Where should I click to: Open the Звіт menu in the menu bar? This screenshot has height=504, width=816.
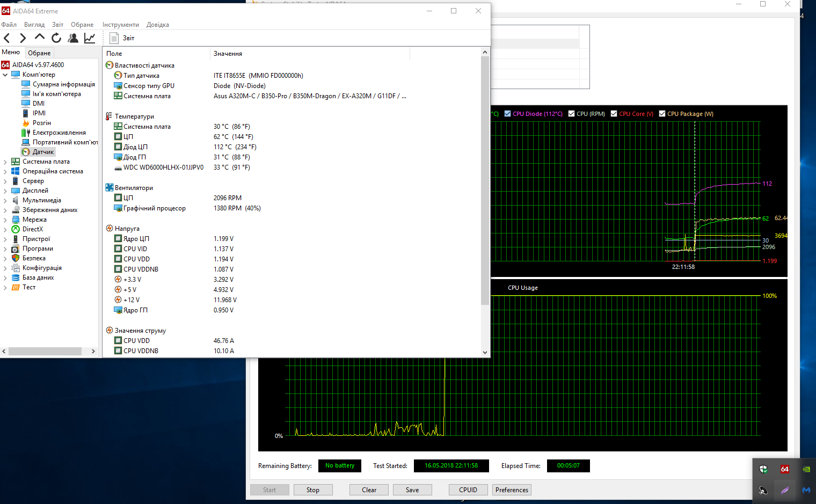click(x=57, y=25)
